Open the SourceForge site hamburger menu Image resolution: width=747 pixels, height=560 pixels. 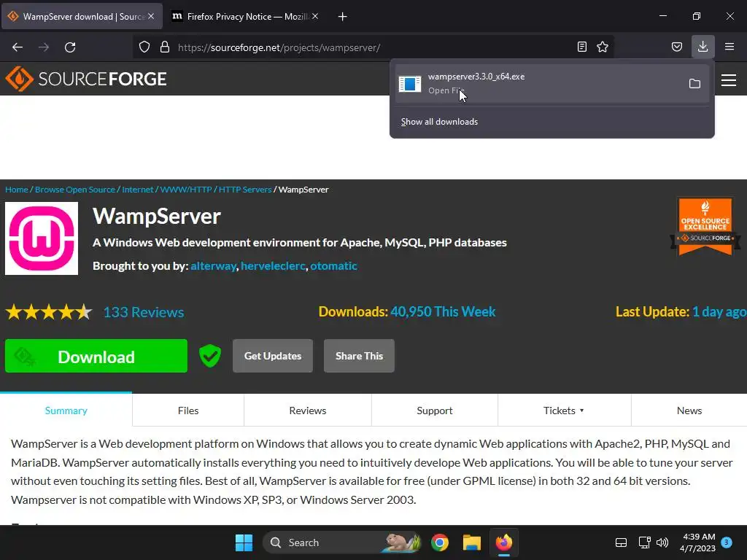coord(729,80)
